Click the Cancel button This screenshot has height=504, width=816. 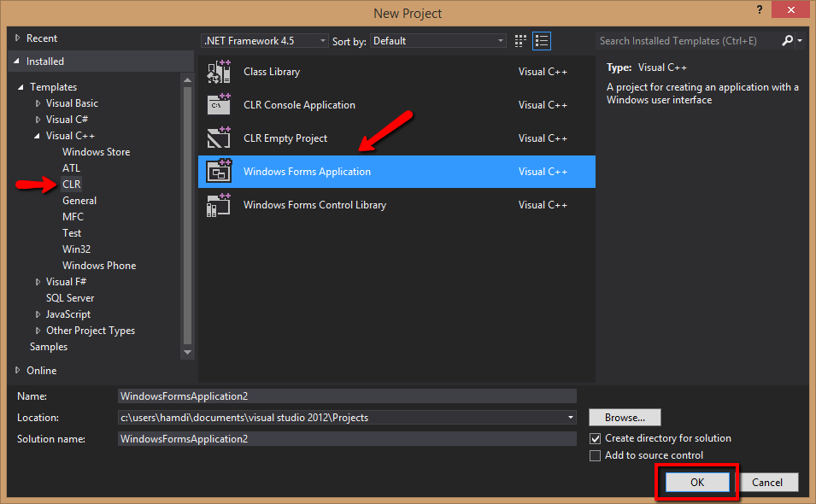767,482
